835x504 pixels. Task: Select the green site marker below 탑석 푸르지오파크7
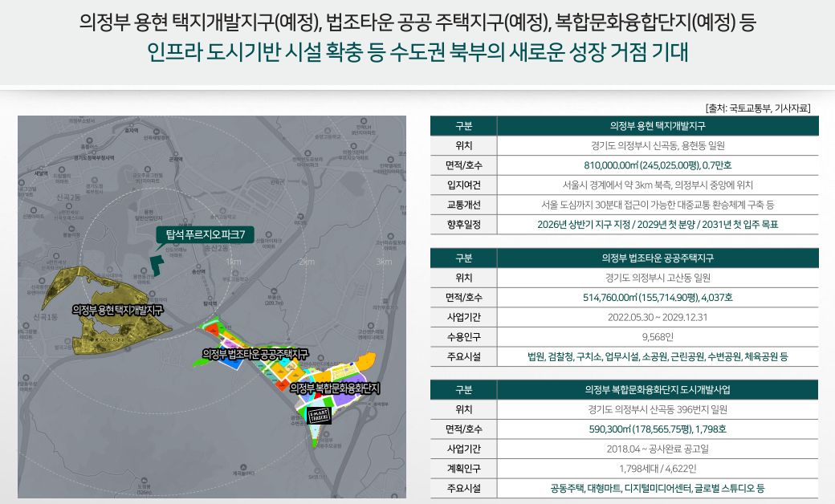coord(156,266)
